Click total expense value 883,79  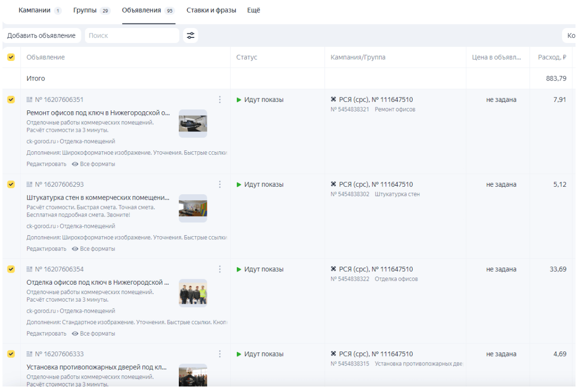[556, 78]
